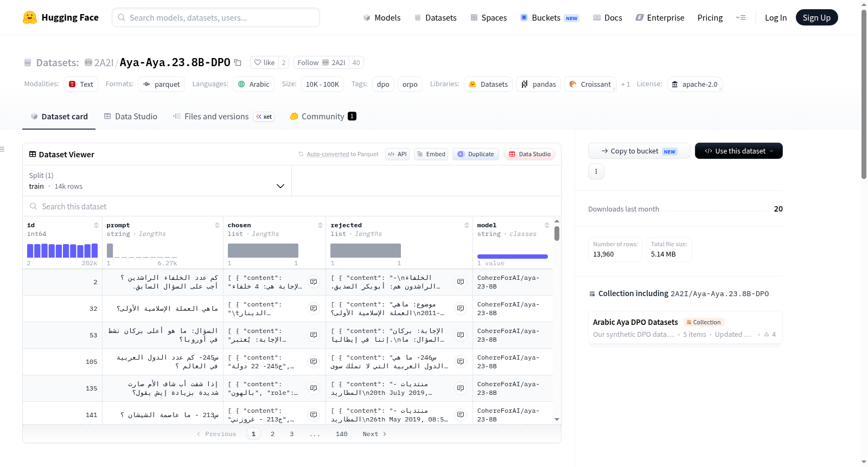Sort by the rejected column

pyautogui.click(x=467, y=225)
